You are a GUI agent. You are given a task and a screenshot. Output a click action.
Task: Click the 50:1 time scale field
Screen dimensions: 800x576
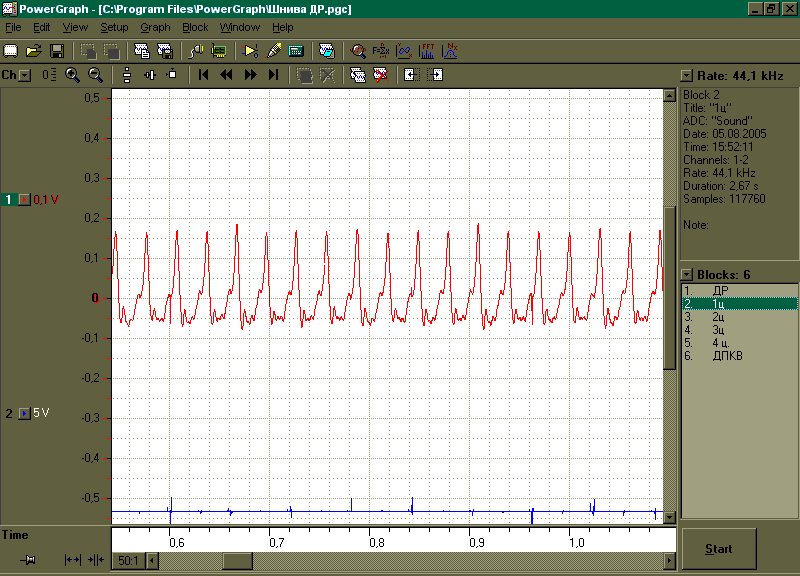coord(128,561)
